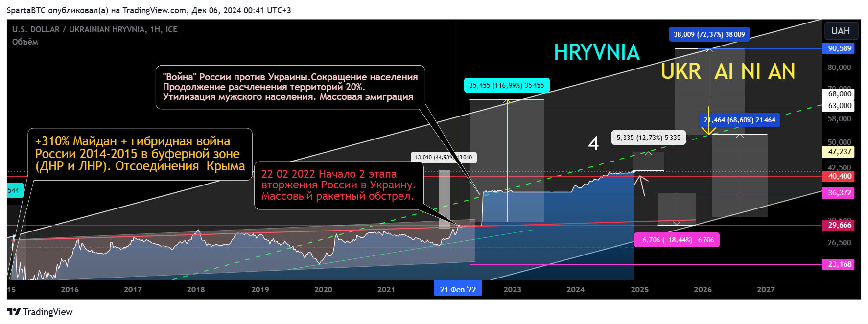This screenshot has width=868, height=324.
Task: Open the UAH currency selector
Action: click(841, 31)
